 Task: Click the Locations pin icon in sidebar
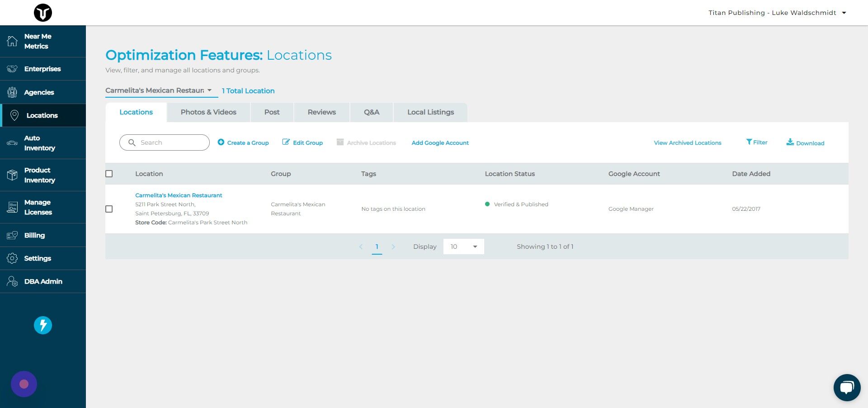click(x=14, y=115)
